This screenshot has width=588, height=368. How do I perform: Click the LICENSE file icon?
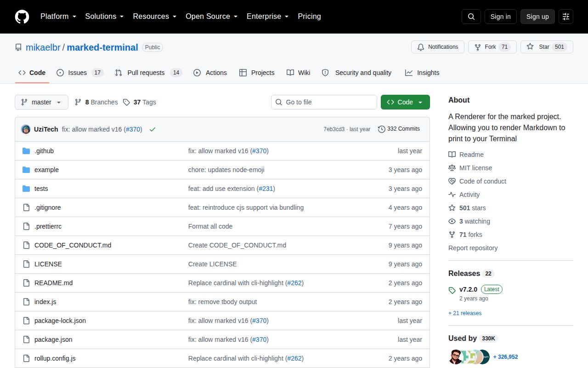click(x=26, y=264)
